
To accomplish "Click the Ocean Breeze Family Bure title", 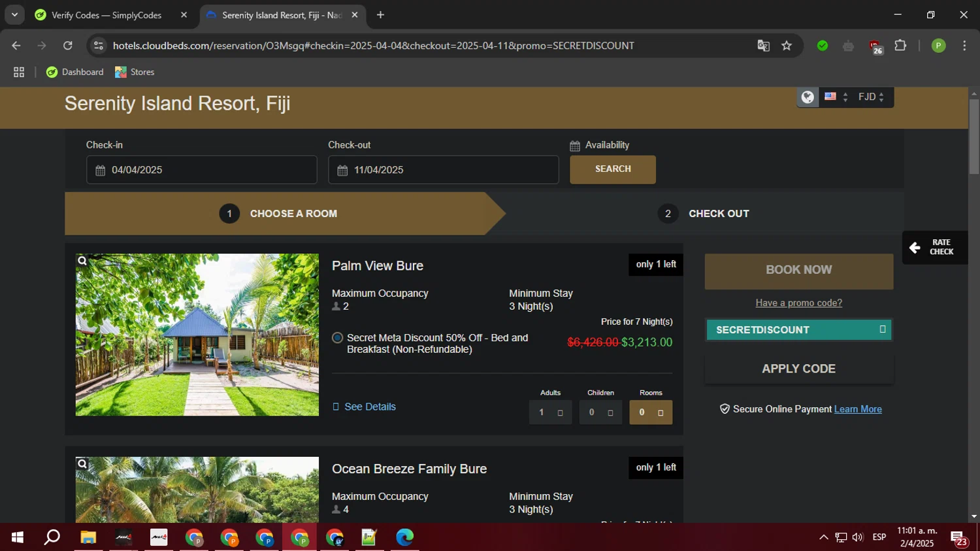I will click(410, 469).
